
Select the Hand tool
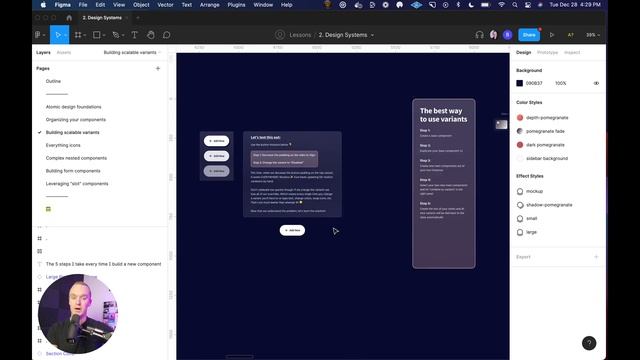[x=151, y=35]
